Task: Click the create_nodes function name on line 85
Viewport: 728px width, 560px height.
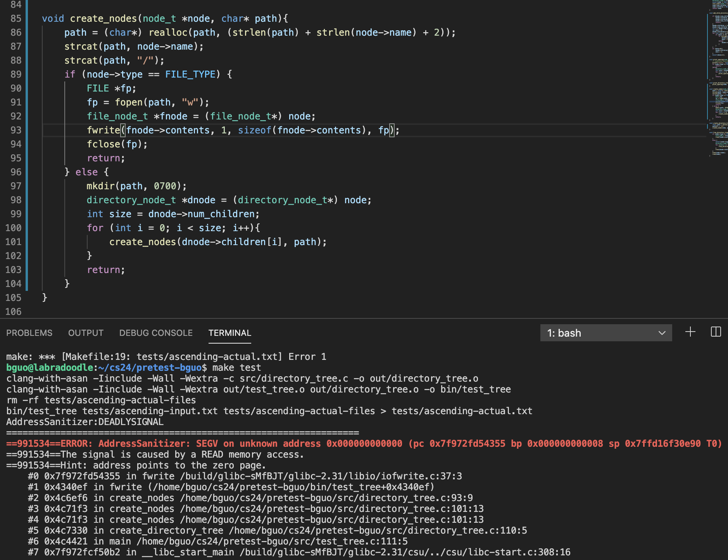Action: (x=103, y=19)
